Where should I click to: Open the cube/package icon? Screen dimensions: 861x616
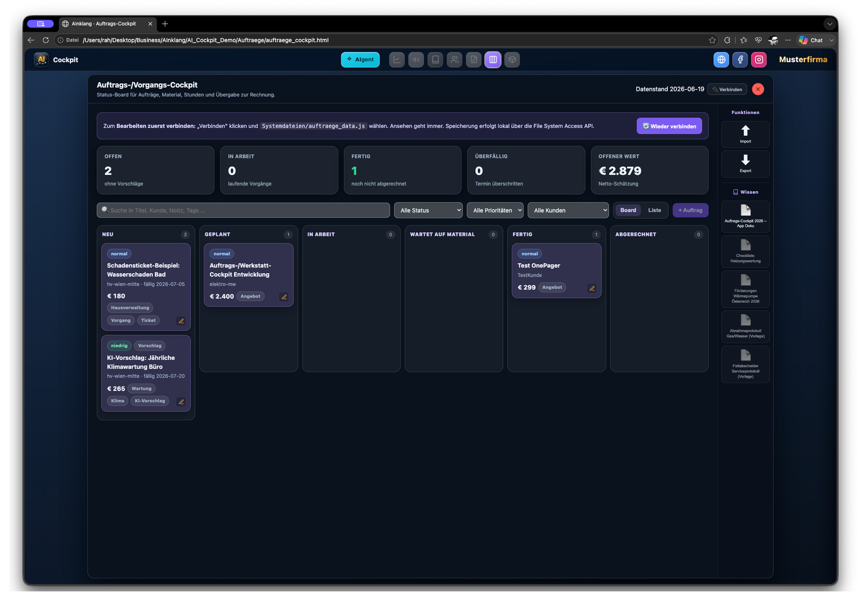[x=512, y=60]
